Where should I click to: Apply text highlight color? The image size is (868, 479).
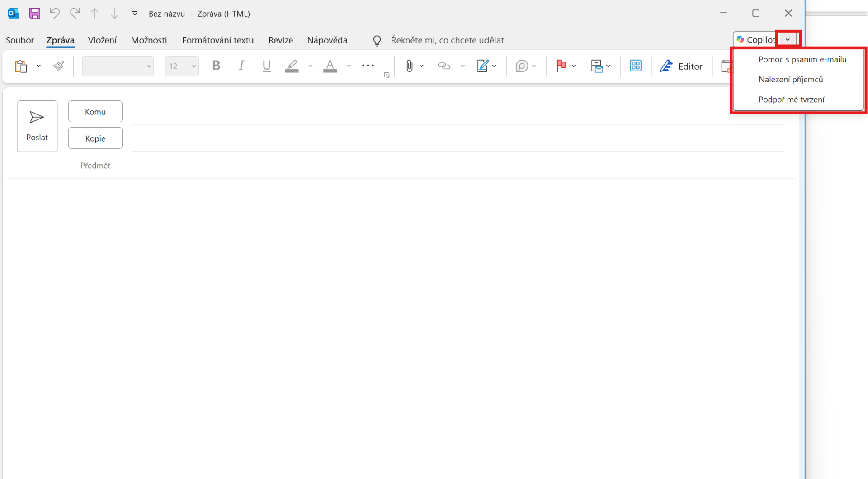click(292, 66)
